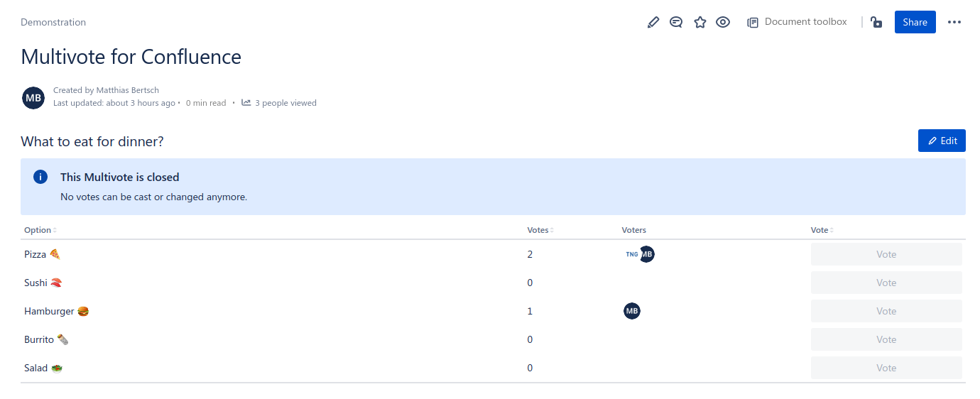Click the Multivote Edit button
This screenshot has width=980, height=399.
point(942,141)
